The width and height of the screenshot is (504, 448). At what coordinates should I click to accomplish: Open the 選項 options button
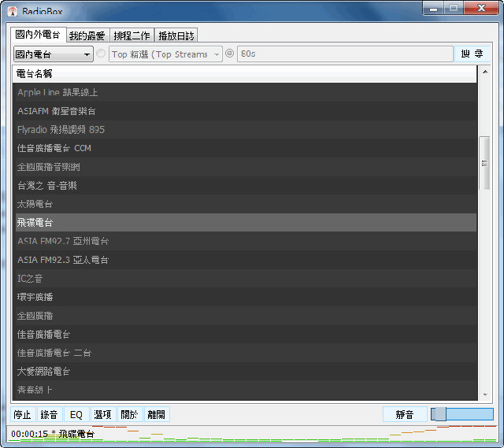(102, 414)
